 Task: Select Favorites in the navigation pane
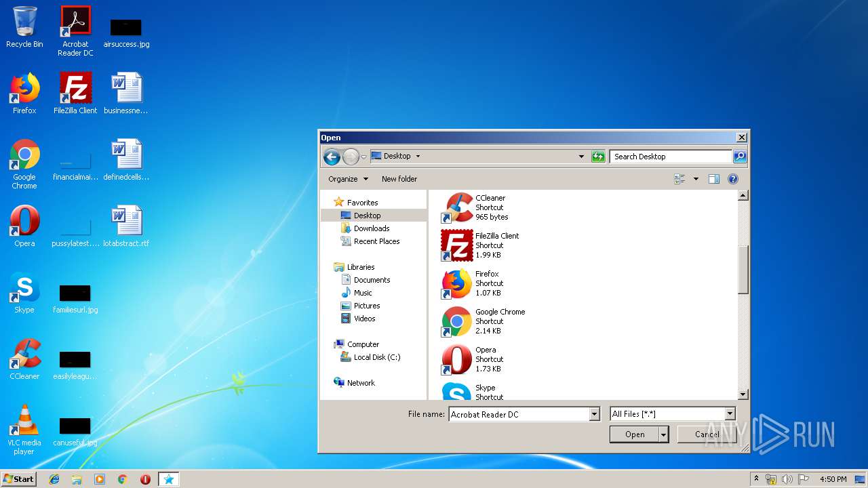pyautogui.click(x=356, y=203)
